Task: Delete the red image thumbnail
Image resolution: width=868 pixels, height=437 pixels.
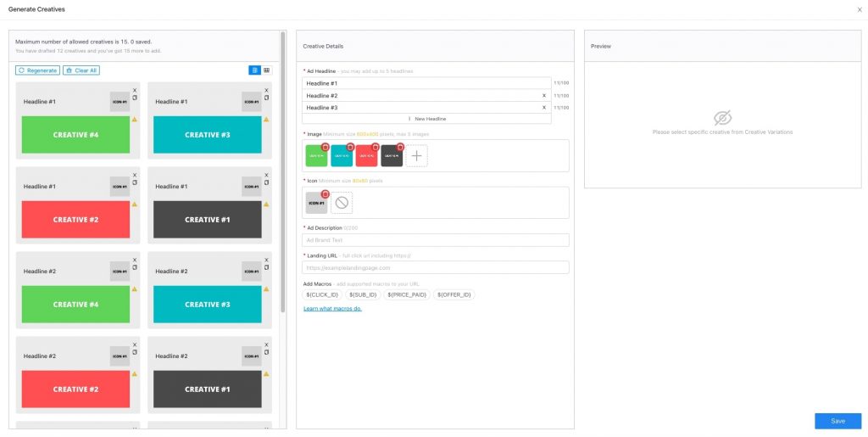Action: [376, 147]
